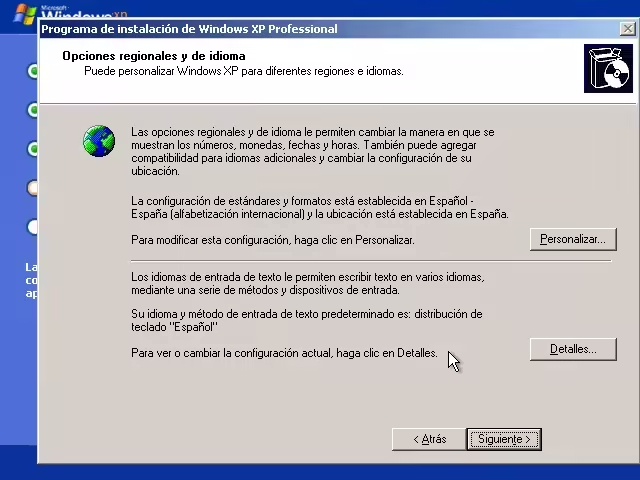Click the Windows XP flag logo
Image resolution: width=640 pixels, height=480 pixels.
(x=24, y=14)
